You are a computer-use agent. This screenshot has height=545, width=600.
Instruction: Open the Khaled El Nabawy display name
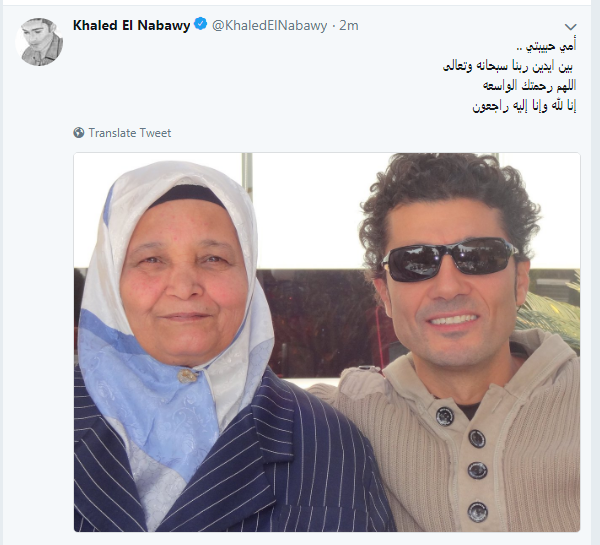(x=131, y=25)
